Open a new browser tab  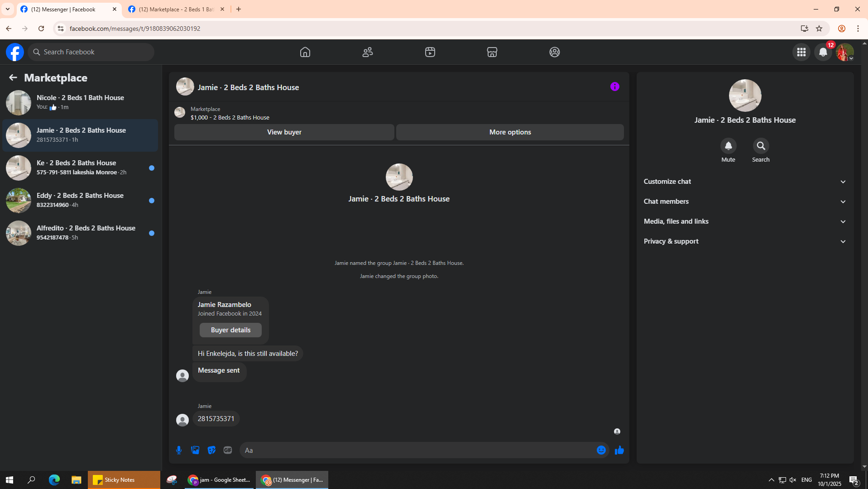239,9
